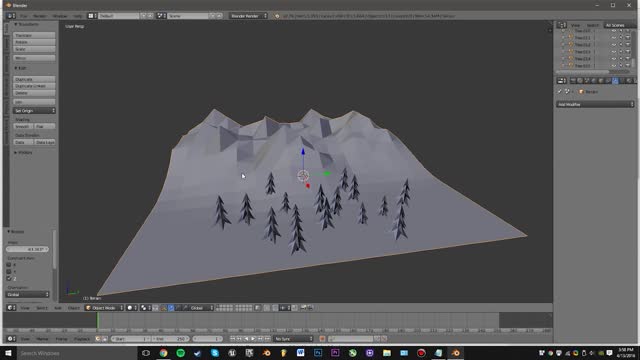Open the Object menu in 3D view header
Viewport: 640px width, 360px height.
point(73,308)
